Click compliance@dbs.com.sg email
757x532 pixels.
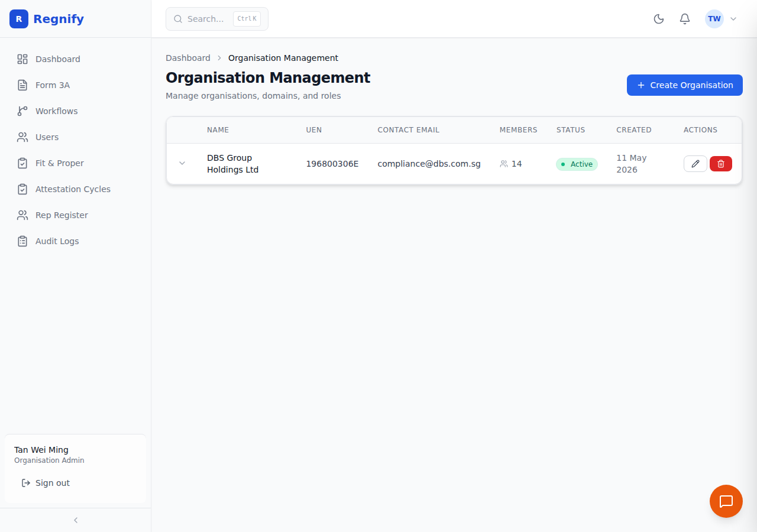coord(429,164)
